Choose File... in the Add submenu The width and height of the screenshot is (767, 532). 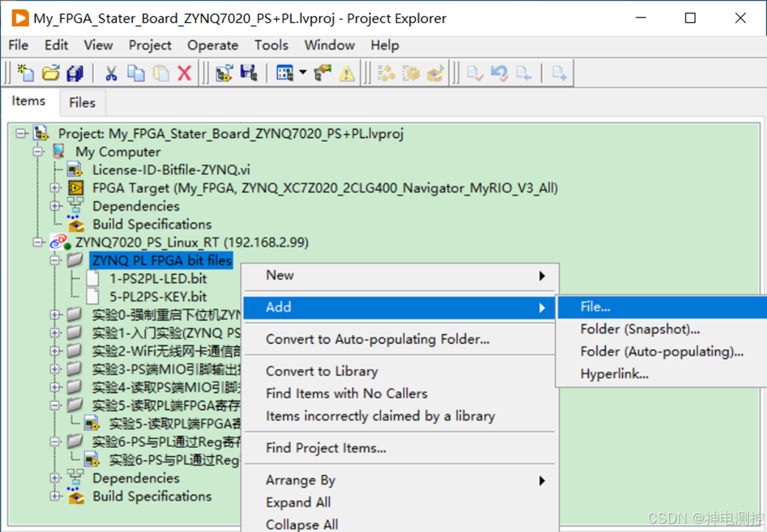[662, 307]
